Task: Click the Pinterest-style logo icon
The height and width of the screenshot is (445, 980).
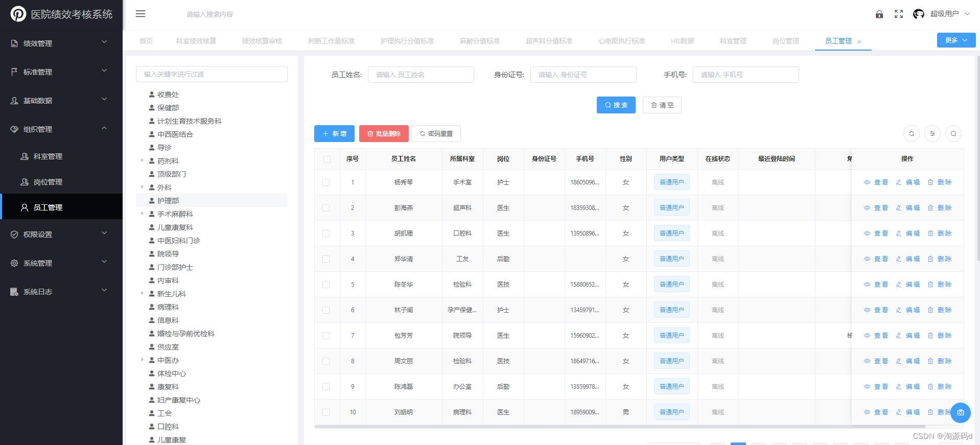Action: 18,14
